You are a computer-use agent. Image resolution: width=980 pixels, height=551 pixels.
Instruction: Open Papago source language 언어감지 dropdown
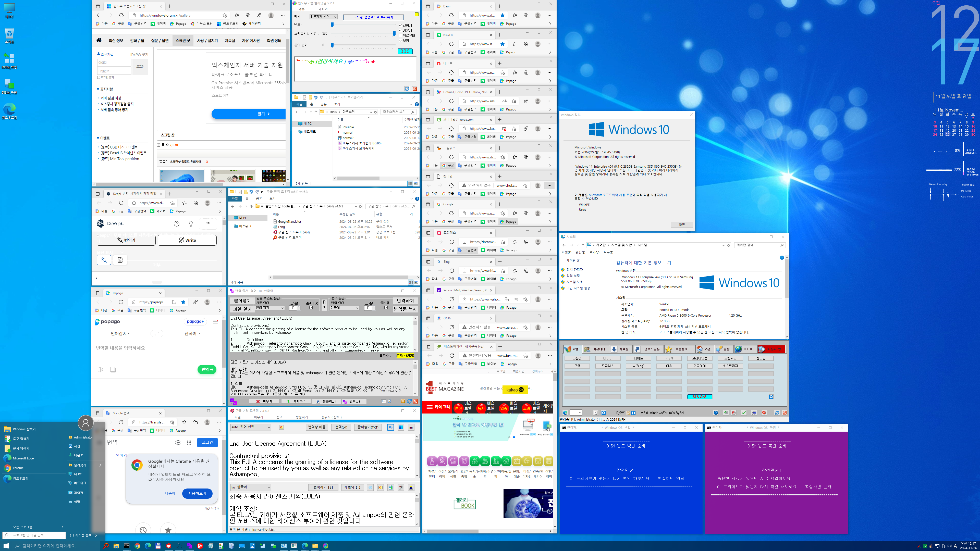click(120, 333)
